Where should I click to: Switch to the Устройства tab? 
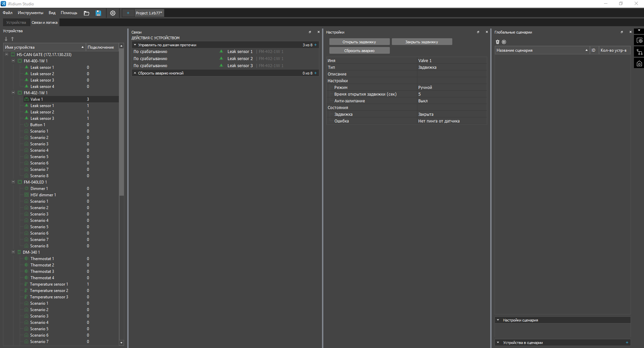tap(16, 22)
